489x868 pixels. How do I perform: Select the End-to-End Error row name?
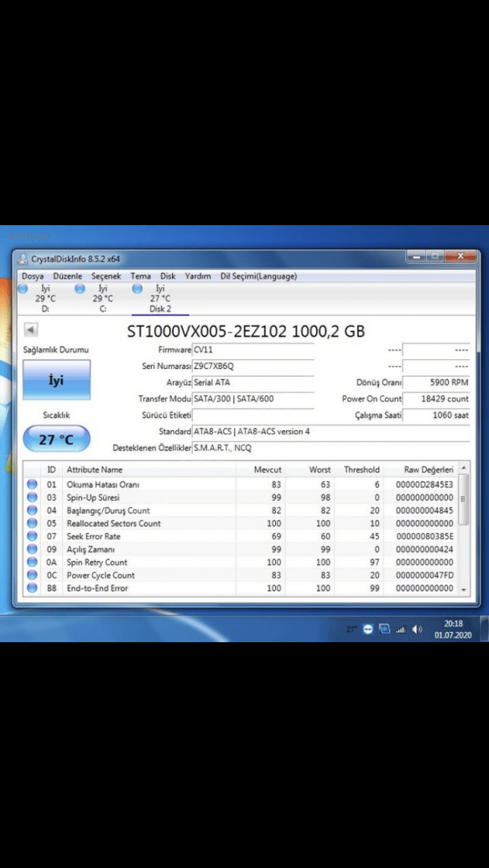coord(97,588)
